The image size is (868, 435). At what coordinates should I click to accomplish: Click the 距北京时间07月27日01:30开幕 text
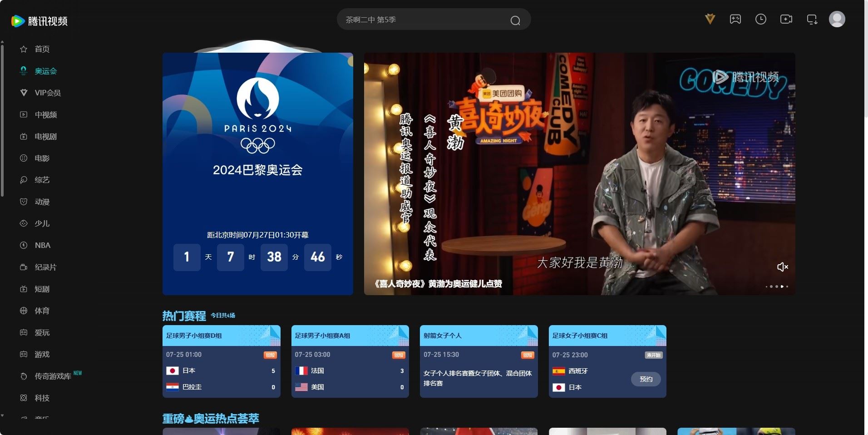[x=258, y=235]
